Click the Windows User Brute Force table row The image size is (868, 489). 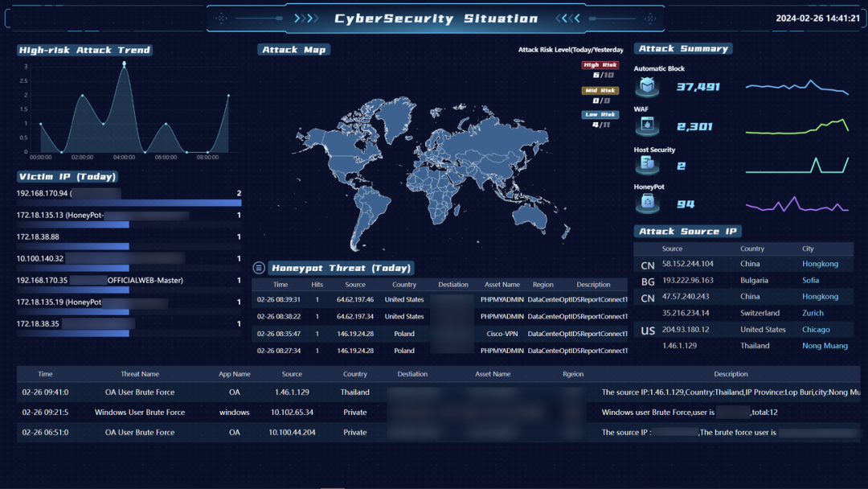140,413
